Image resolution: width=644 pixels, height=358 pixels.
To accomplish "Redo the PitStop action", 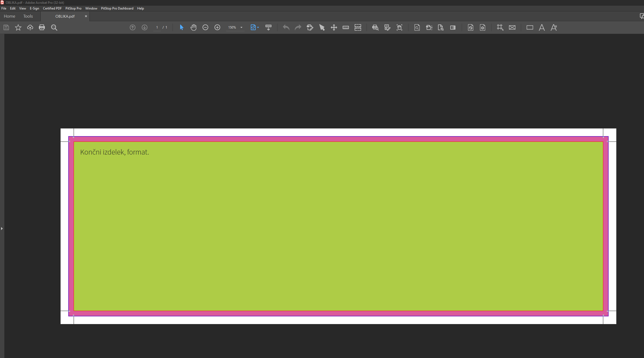I will coord(298,27).
